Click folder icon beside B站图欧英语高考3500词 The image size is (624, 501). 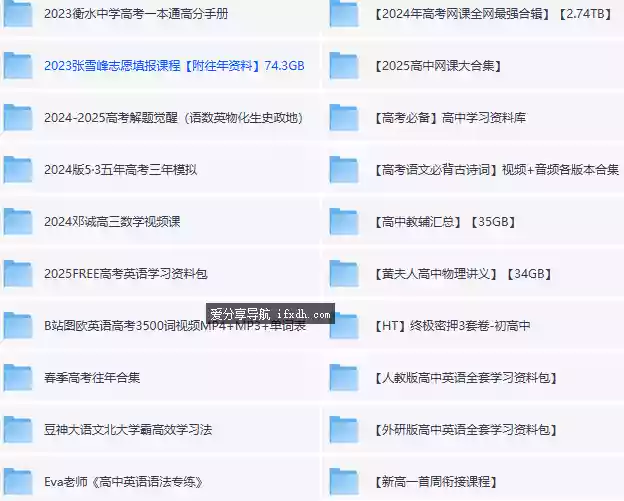point(18,326)
